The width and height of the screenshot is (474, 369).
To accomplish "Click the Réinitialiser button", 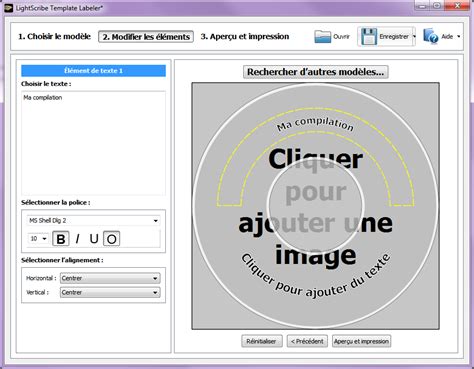I will [x=262, y=341].
